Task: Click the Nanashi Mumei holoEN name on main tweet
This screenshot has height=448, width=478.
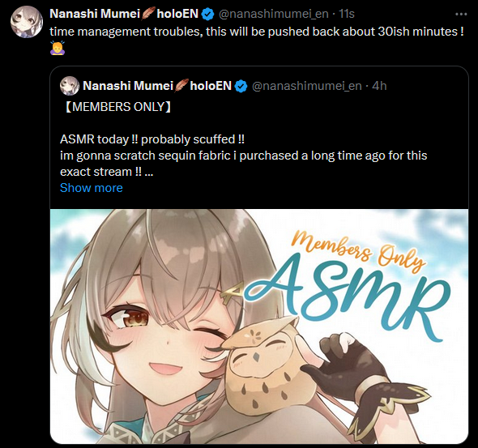Action: point(124,14)
